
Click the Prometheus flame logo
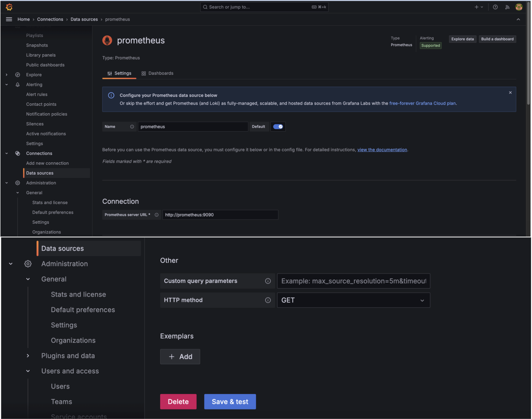pos(107,40)
